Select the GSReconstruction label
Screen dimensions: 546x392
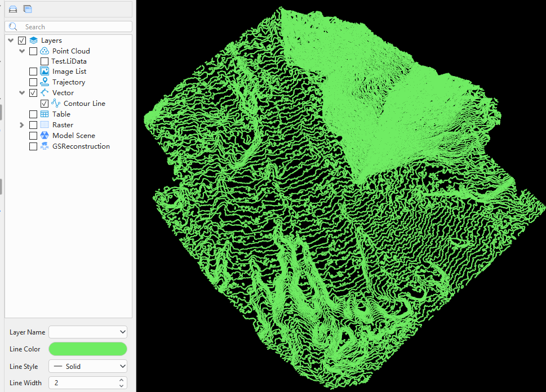tap(81, 146)
